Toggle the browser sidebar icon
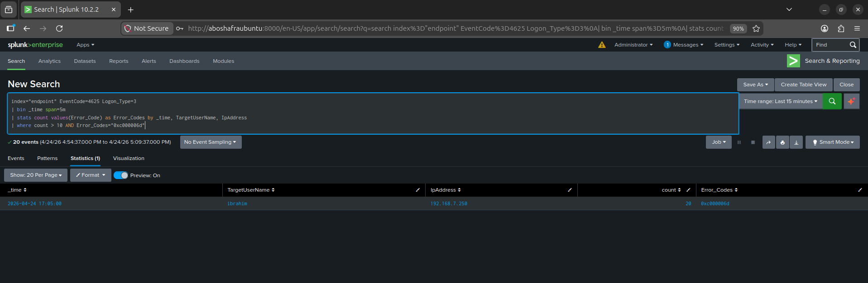Screen dimensions: 868x283 click(x=11, y=28)
